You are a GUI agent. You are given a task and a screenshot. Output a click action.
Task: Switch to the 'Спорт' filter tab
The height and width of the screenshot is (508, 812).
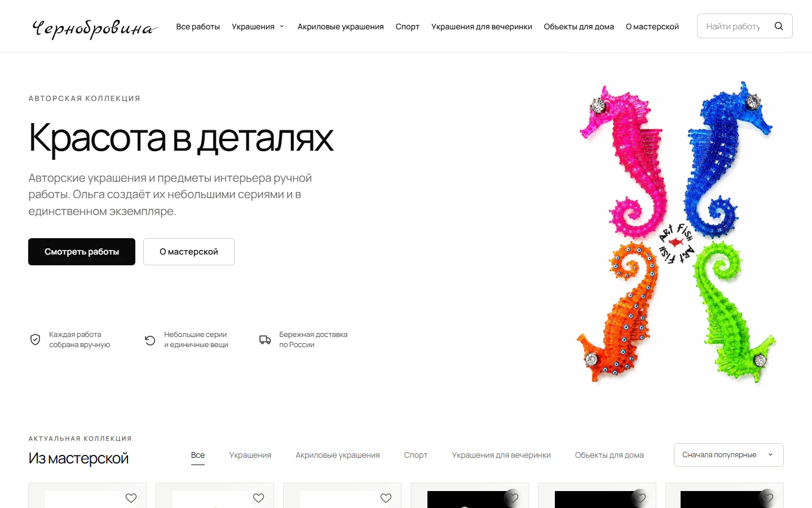tap(416, 455)
